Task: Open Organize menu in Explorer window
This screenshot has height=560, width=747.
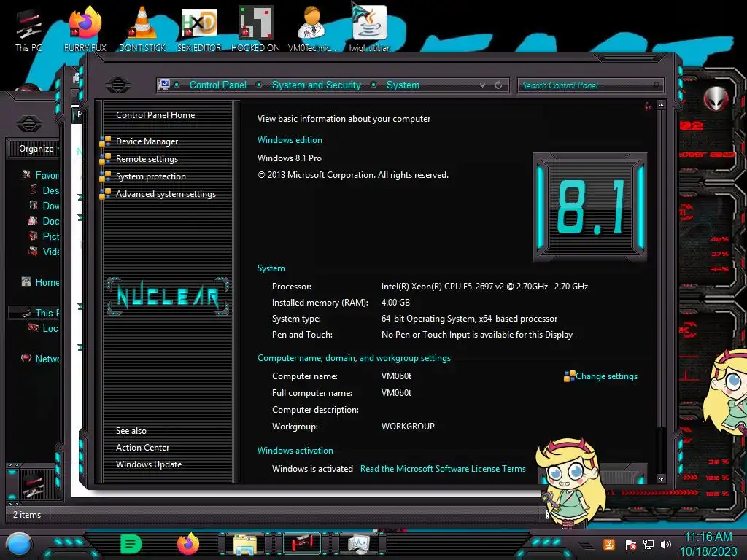Action: pyautogui.click(x=36, y=149)
